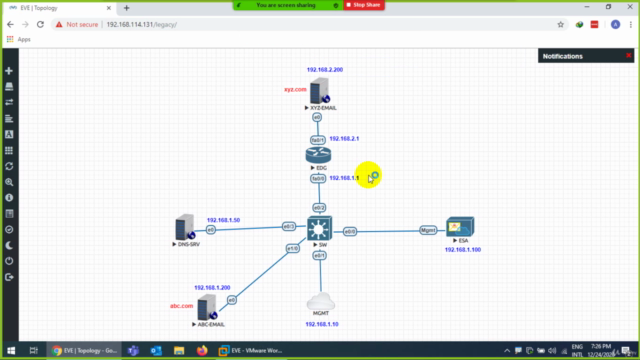Click the 192.168.1.10 label under MGMT
640x360 pixels.
tap(322, 324)
